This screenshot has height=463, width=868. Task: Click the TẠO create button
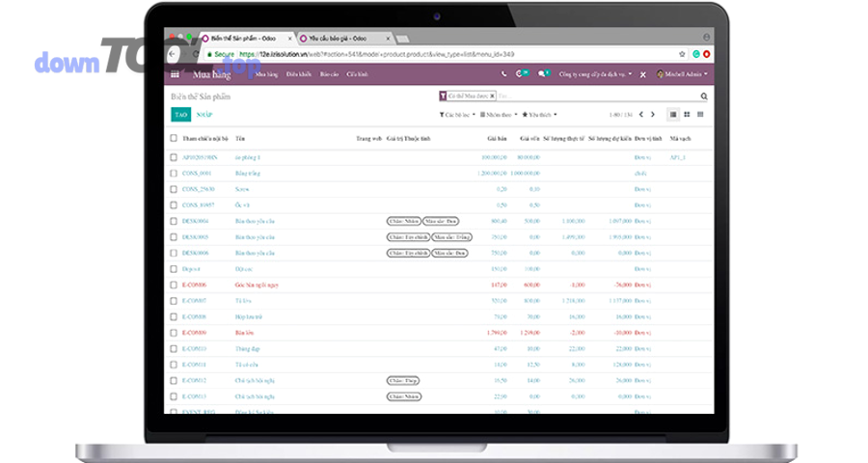[180, 115]
